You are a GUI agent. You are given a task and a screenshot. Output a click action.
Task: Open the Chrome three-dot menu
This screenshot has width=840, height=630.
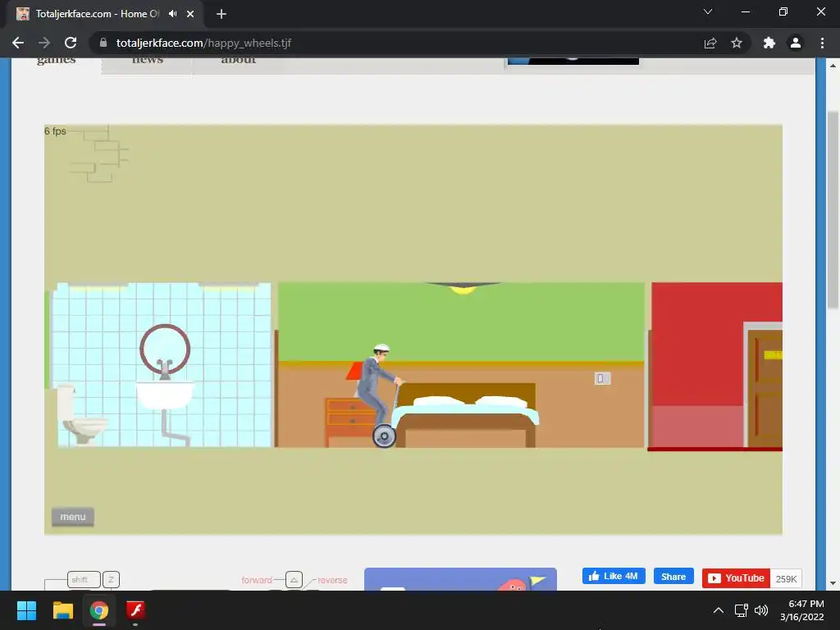tap(822, 43)
